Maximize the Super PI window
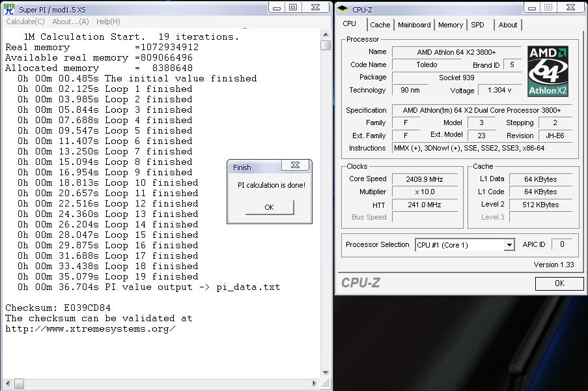The width and height of the screenshot is (588, 391). (x=293, y=8)
